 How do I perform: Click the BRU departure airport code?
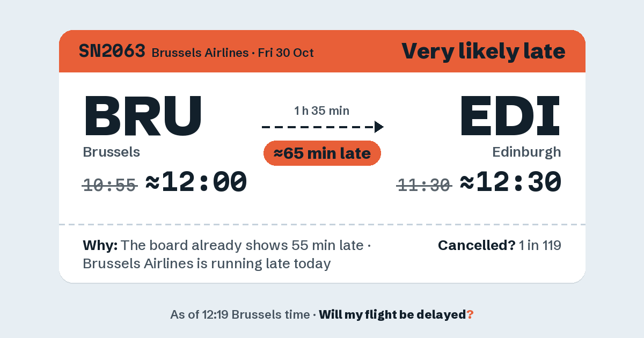click(143, 115)
